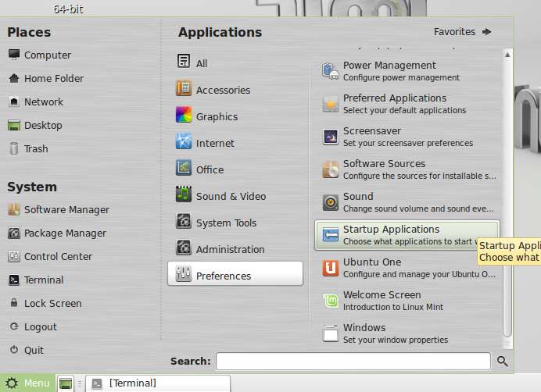Click 'Sound & Video' category label
Viewport: 541px width, 392px height.
[231, 196]
